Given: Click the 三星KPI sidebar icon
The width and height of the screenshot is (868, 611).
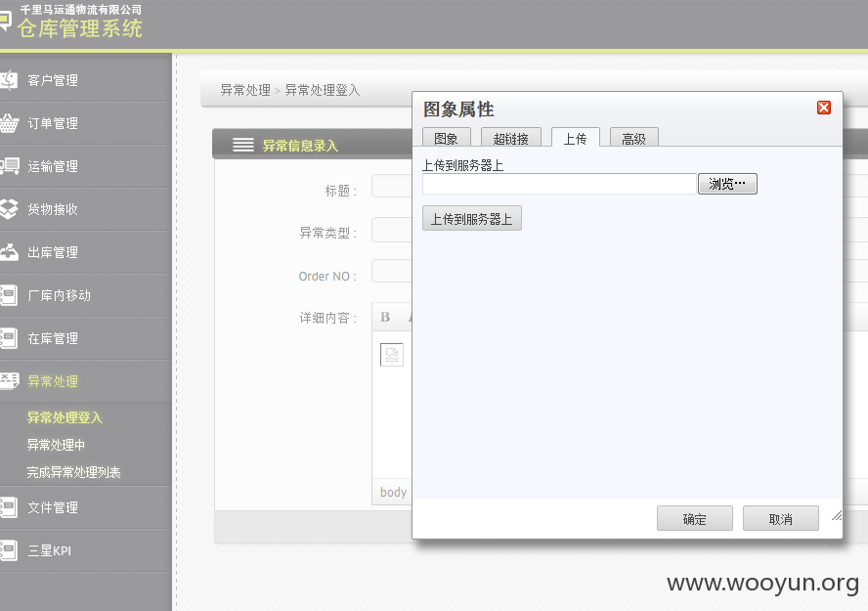Looking at the screenshot, I should click(x=8, y=550).
